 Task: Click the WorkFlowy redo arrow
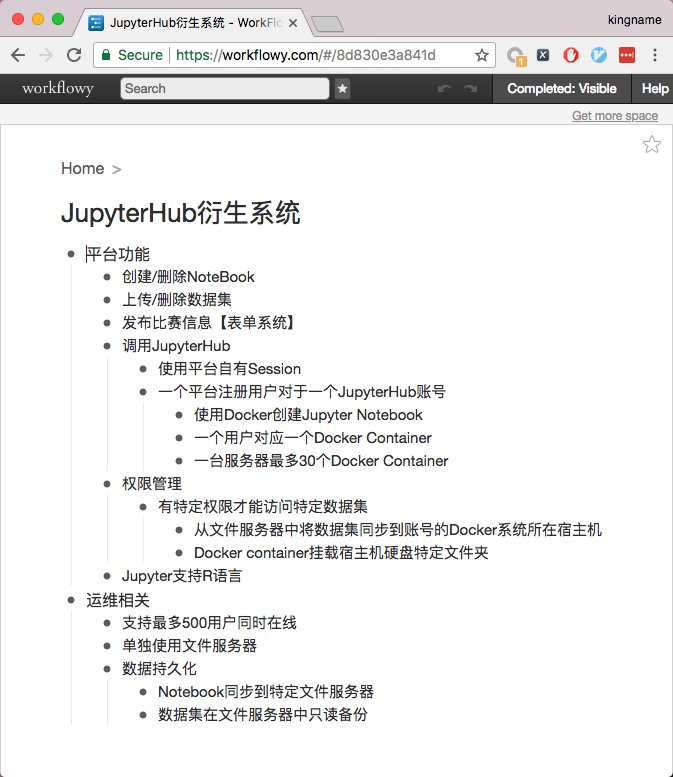[x=470, y=89]
